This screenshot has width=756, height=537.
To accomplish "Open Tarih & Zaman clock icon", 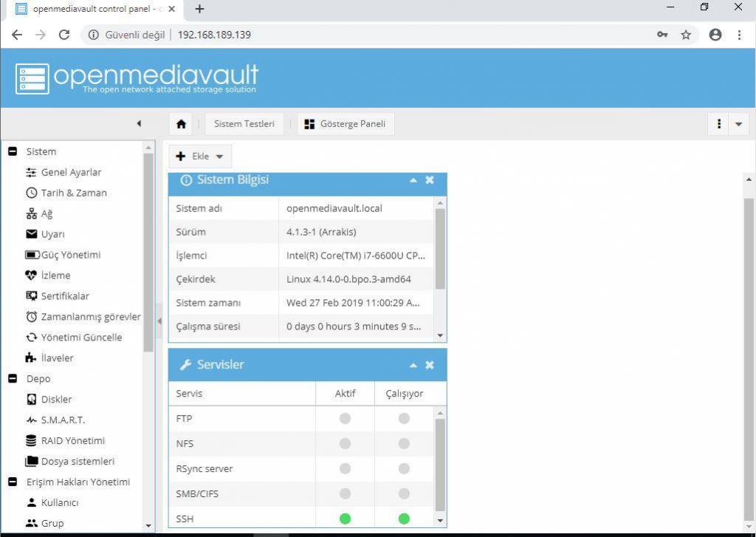I will pos(31,193).
